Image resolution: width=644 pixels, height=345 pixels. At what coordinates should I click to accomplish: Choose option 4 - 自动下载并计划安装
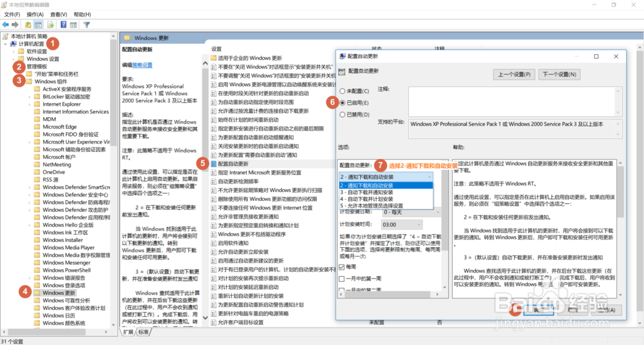[x=386, y=199]
